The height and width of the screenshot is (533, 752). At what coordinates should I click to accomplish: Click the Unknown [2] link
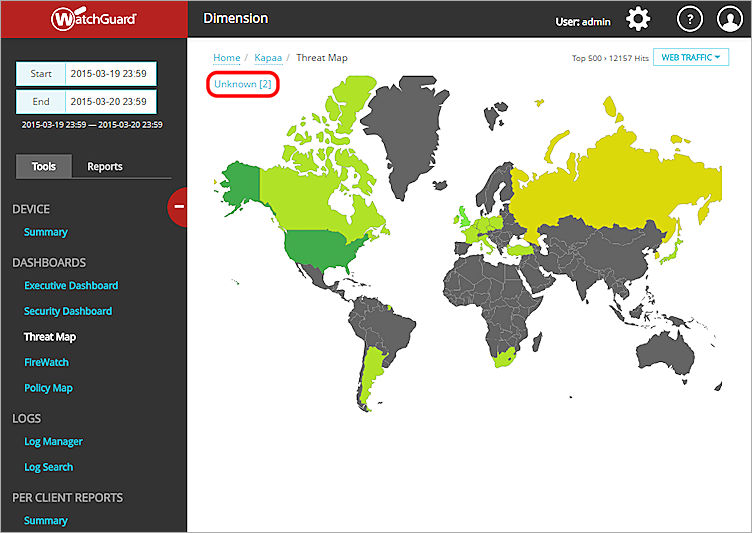[x=243, y=84]
